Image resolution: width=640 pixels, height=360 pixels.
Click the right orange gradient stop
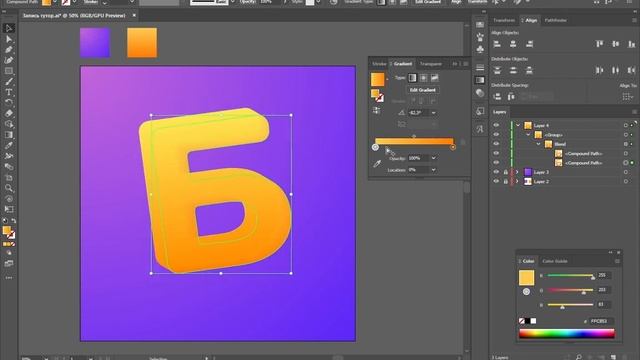click(453, 147)
